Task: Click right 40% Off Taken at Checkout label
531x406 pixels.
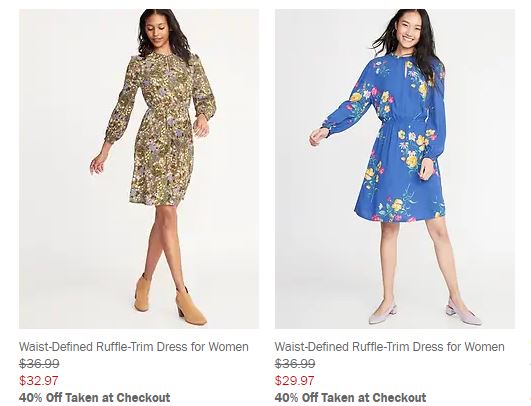Action: coord(351,398)
